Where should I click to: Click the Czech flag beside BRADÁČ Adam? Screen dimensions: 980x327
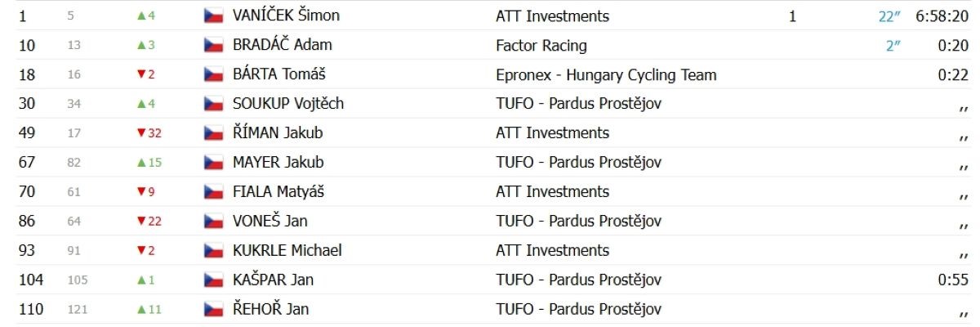213,46
